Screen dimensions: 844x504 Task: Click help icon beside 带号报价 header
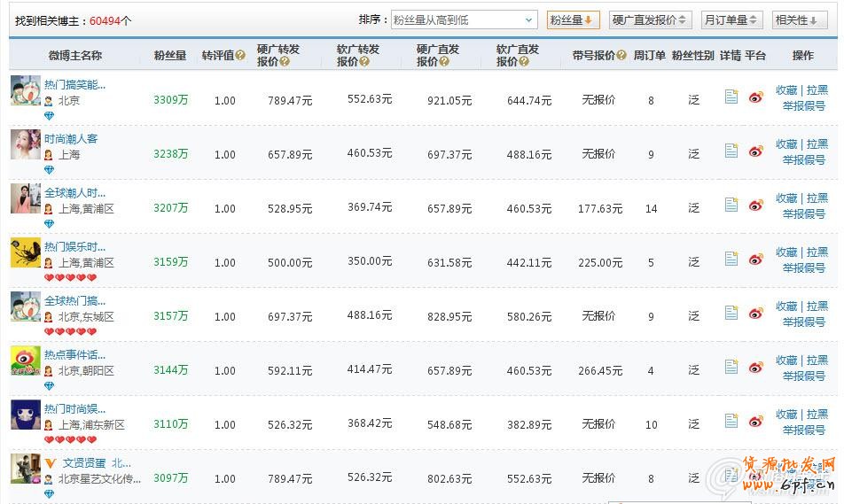click(621, 56)
